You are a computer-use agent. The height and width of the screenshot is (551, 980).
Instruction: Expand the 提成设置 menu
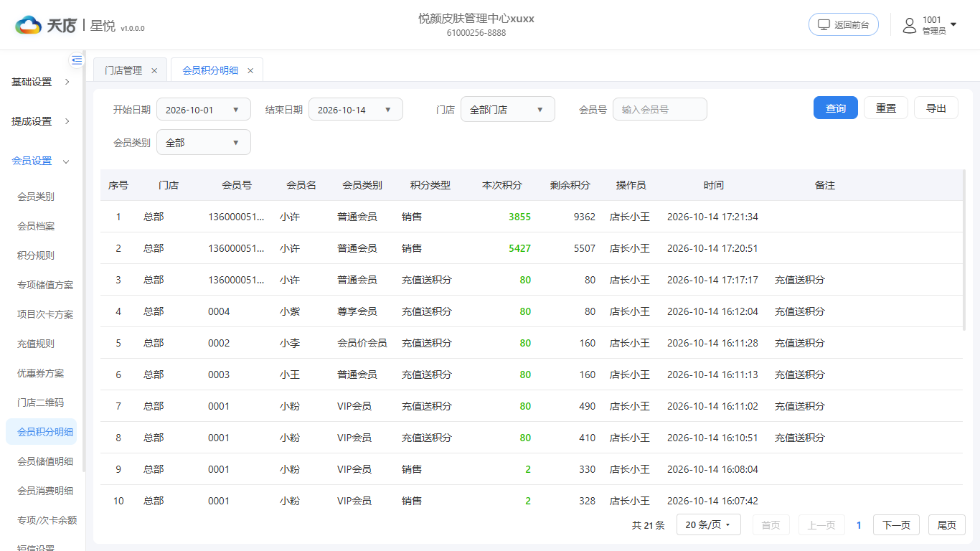[x=42, y=121]
